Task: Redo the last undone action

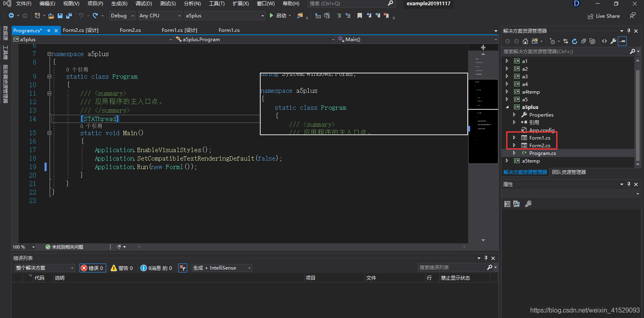Action: 95,16
